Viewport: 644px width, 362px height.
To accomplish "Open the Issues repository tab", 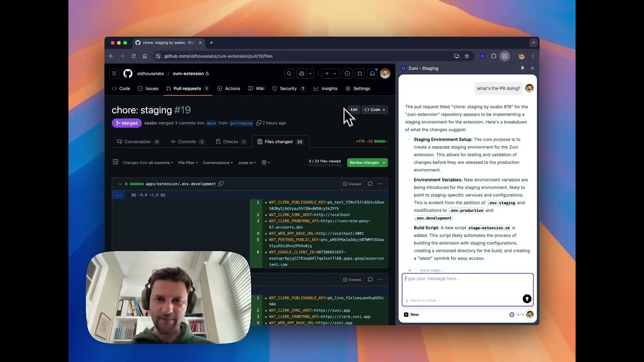I will 148,88.
